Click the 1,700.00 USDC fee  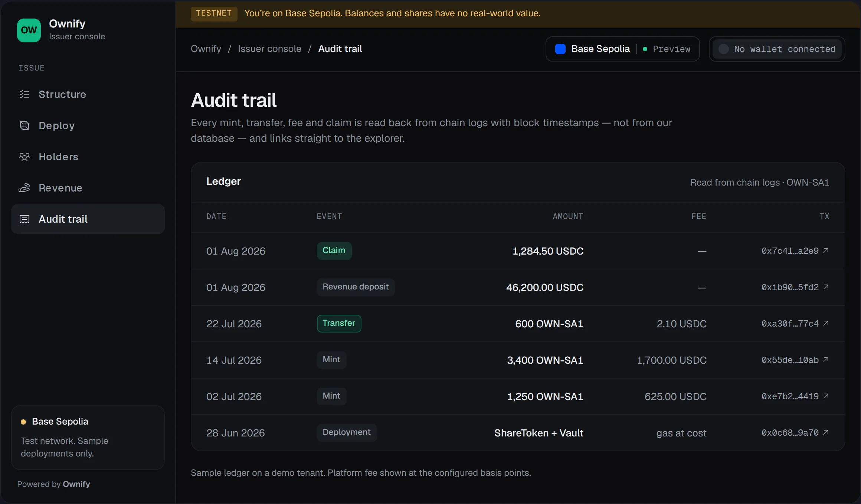click(x=672, y=360)
